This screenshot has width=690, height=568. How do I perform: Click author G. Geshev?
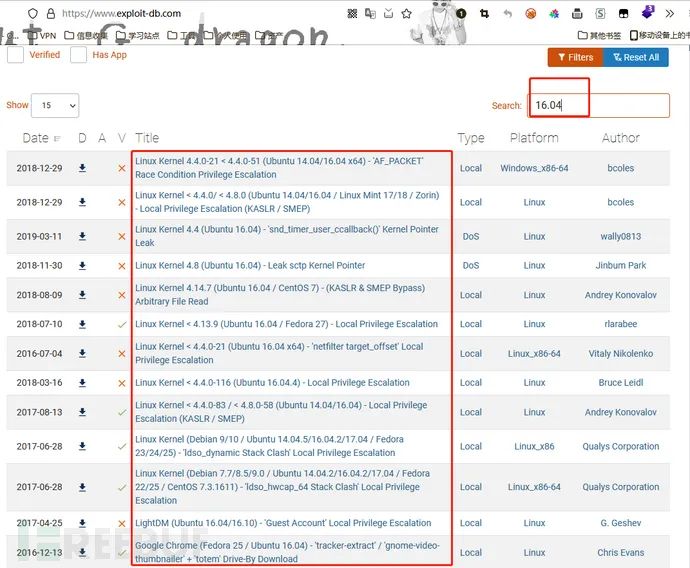tap(621, 523)
